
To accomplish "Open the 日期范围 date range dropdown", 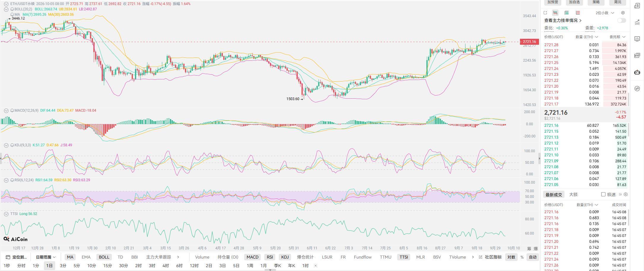I will point(46,257).
